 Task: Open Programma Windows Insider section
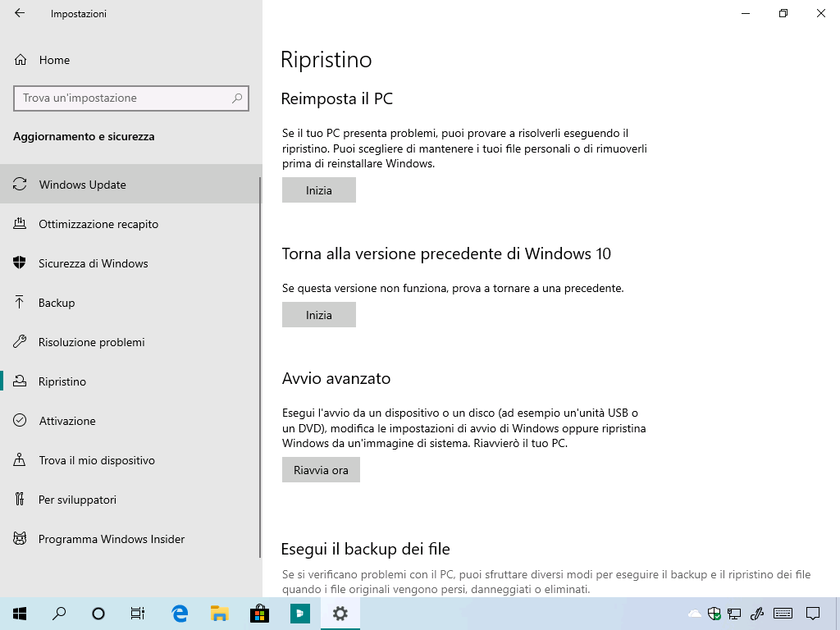pyautogui.click(x=130, y=539)
